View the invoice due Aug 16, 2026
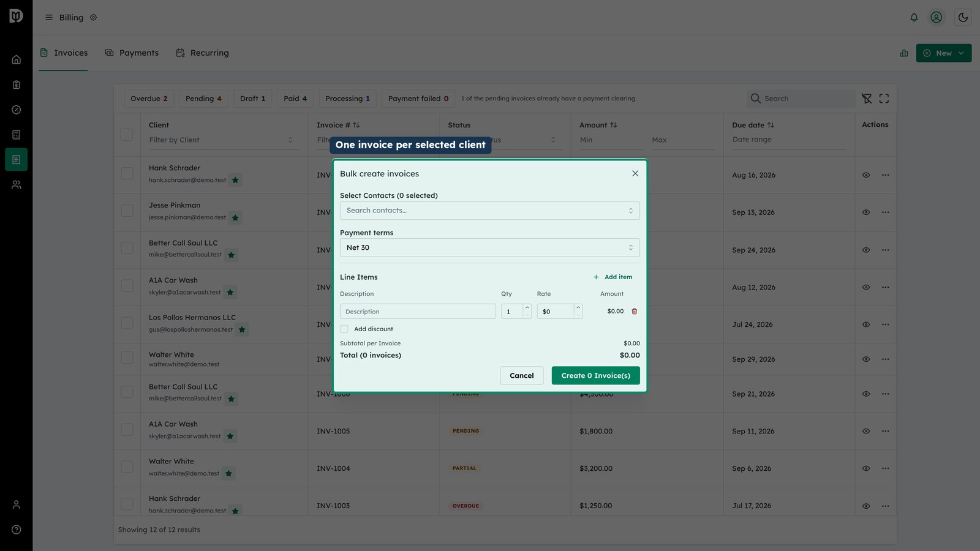 tap(866, 175)
